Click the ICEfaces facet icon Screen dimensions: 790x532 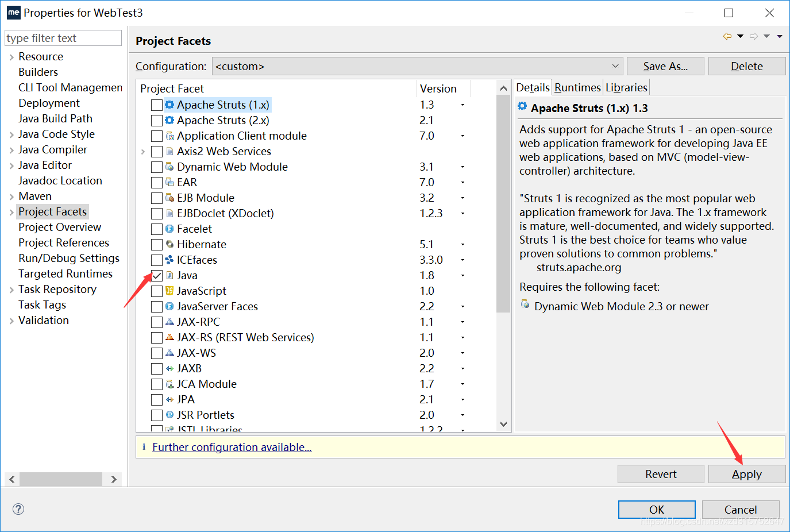169,260
